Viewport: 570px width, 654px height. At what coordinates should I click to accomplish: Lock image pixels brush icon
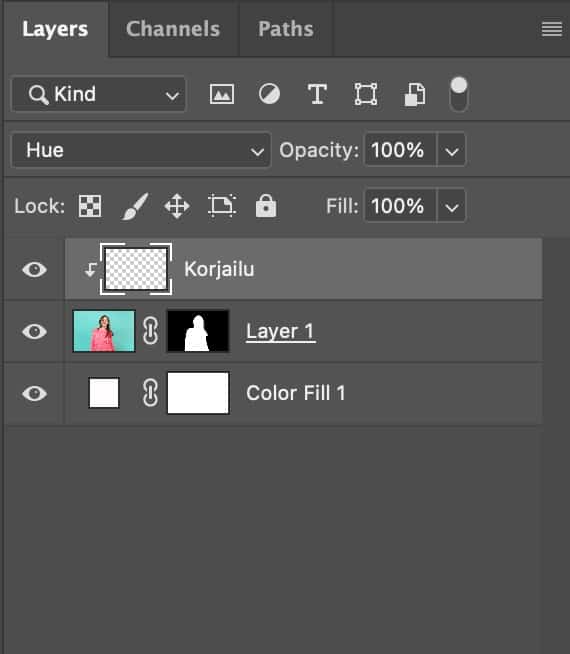(135, 206)
